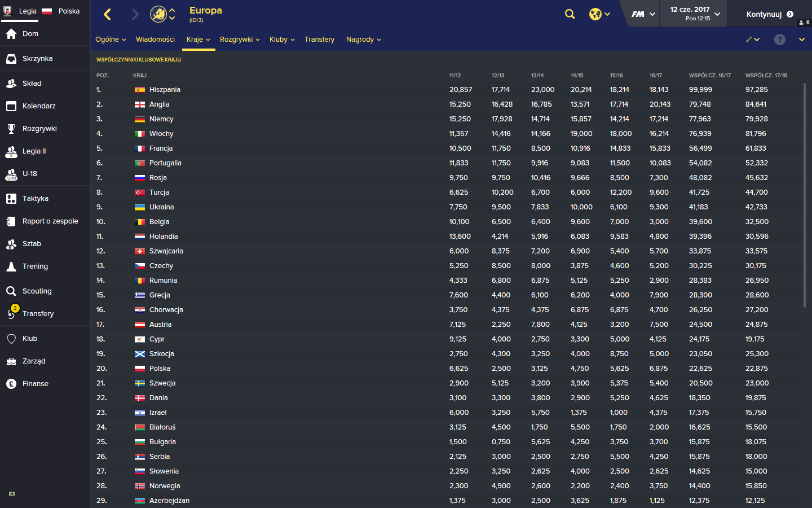Open the Portugalia country link
Screen dimensions: 812x508
(165, 163)
